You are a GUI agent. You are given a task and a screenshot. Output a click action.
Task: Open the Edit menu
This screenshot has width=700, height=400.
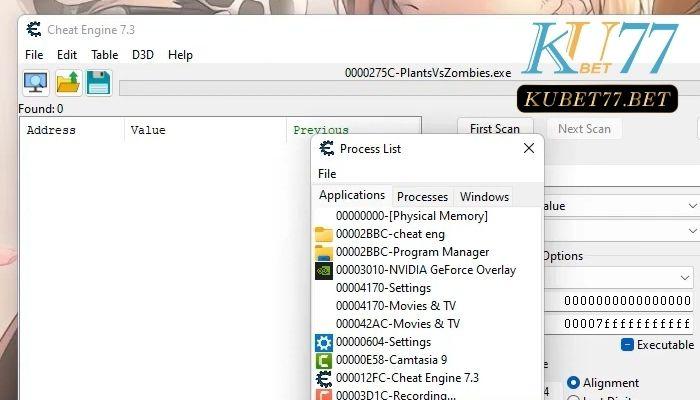click(x=67, y=55)
